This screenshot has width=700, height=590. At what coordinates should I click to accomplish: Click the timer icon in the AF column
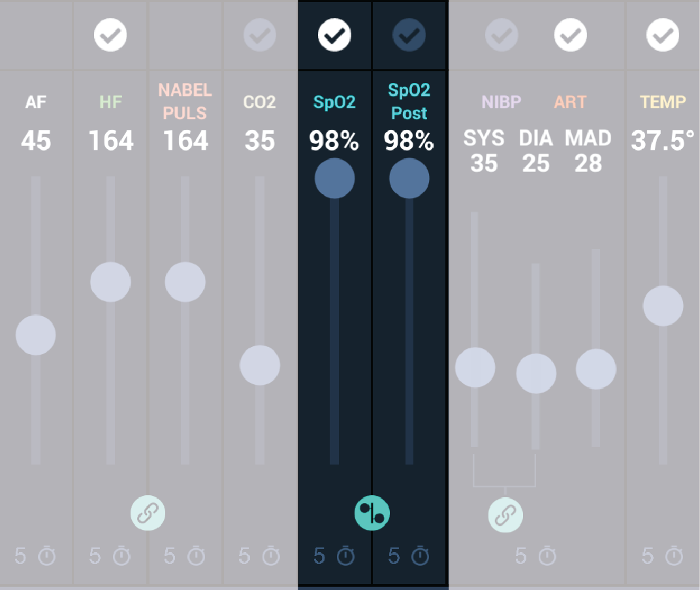tap(46, 557)
